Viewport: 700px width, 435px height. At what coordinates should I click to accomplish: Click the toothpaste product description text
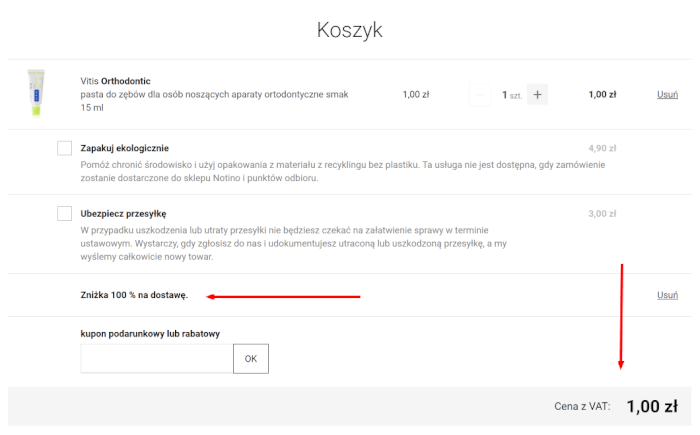(214, 94)
